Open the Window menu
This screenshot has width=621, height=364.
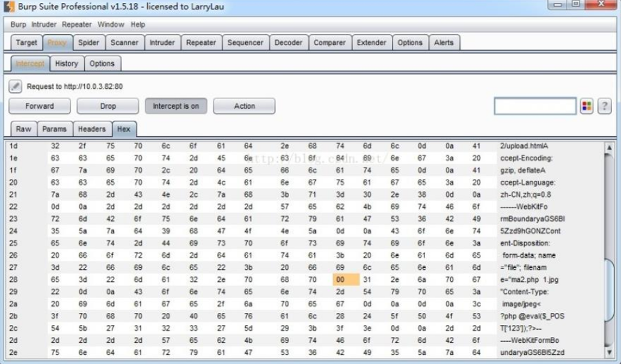[x=111, y=25]
